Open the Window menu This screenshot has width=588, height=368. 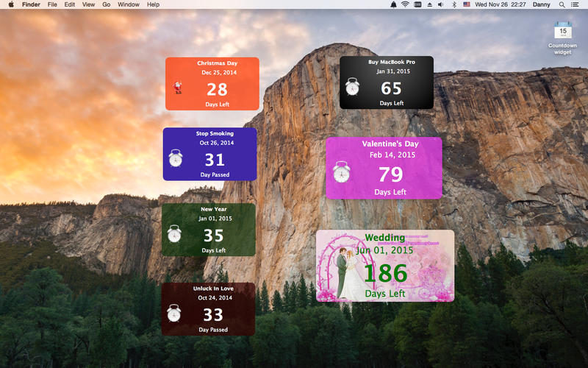(x=129, y=4)
